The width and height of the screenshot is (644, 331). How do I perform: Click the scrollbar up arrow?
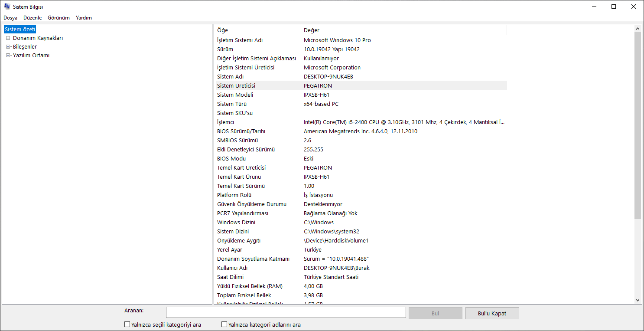(637, 29)
